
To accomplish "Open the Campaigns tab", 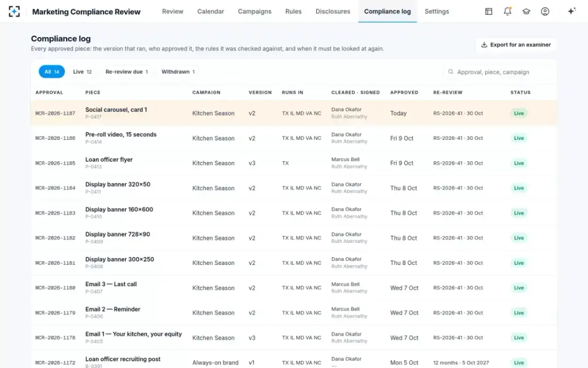I will (254, 11).
